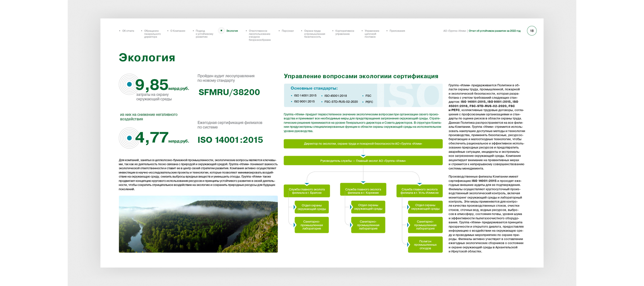
Task: Click Санитарно-промышленная лаборатория under Братск
Action: 312,225
